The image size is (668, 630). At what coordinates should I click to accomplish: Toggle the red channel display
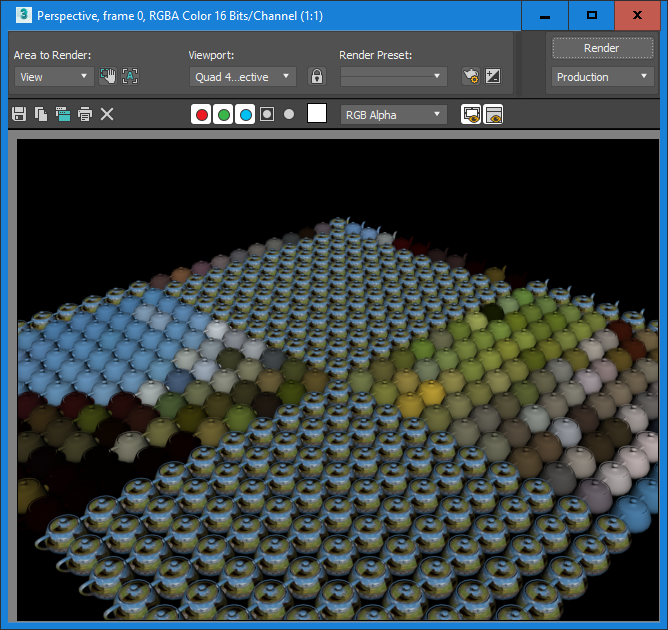click(x=202, y=115)
